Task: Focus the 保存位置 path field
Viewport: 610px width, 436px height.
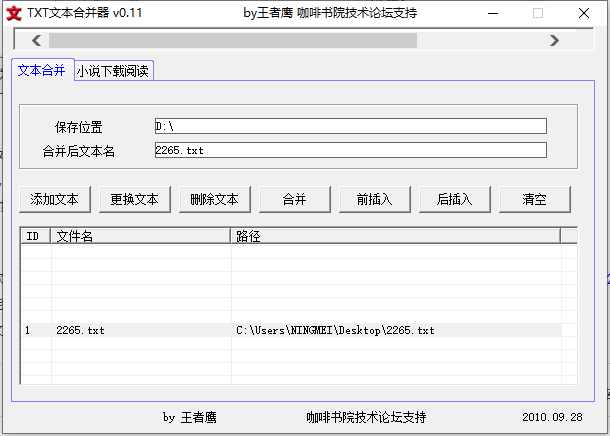Action: click(350, 126)
